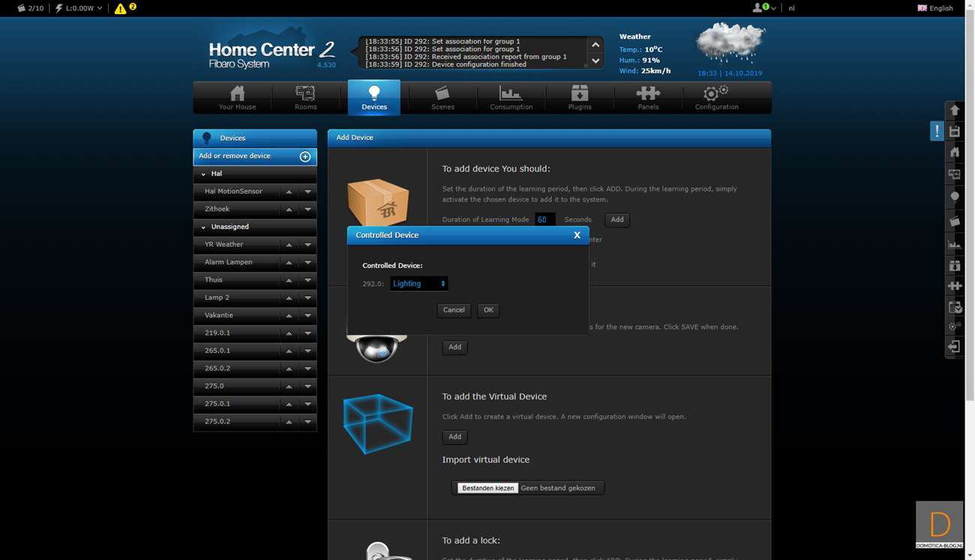The height and width of the screenshot is (560, 975).
Task: Collapse the Unassigned section
Action: (203, 227)
